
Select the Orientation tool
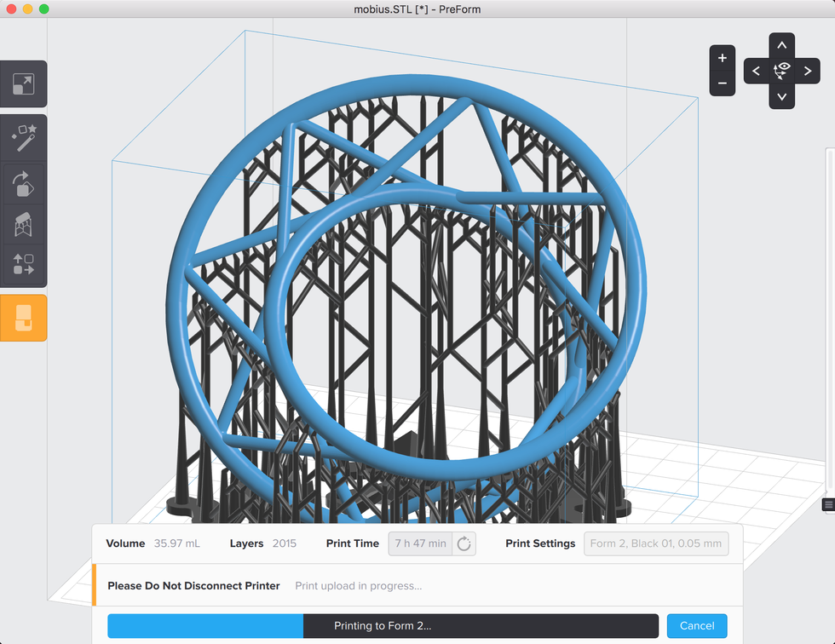tap(23, 183)
